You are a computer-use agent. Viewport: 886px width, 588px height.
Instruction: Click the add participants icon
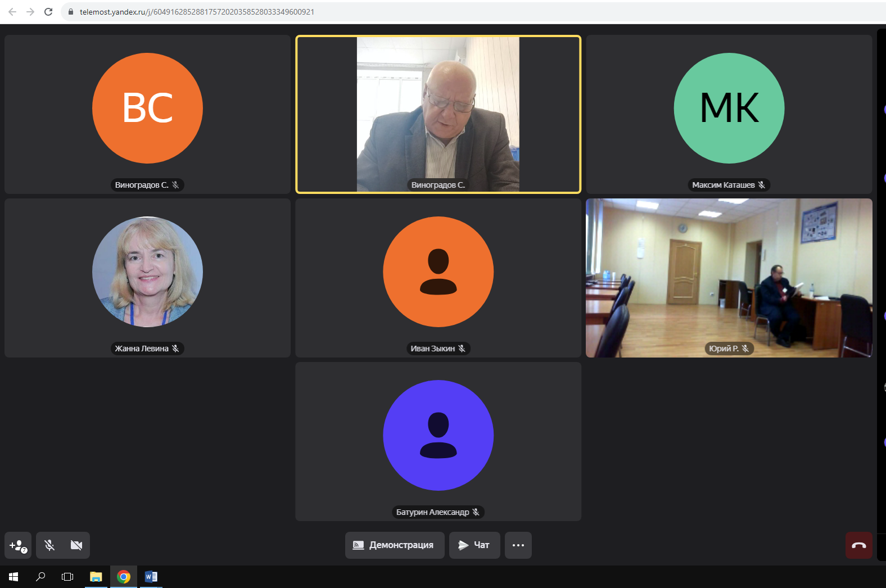point(18,545)
